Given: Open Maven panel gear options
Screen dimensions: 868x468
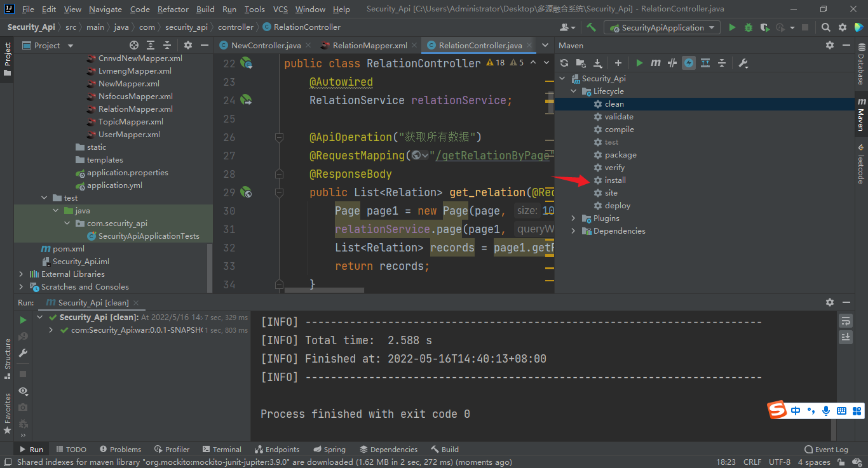Looking at the screenshot, I should pos(829,45).
